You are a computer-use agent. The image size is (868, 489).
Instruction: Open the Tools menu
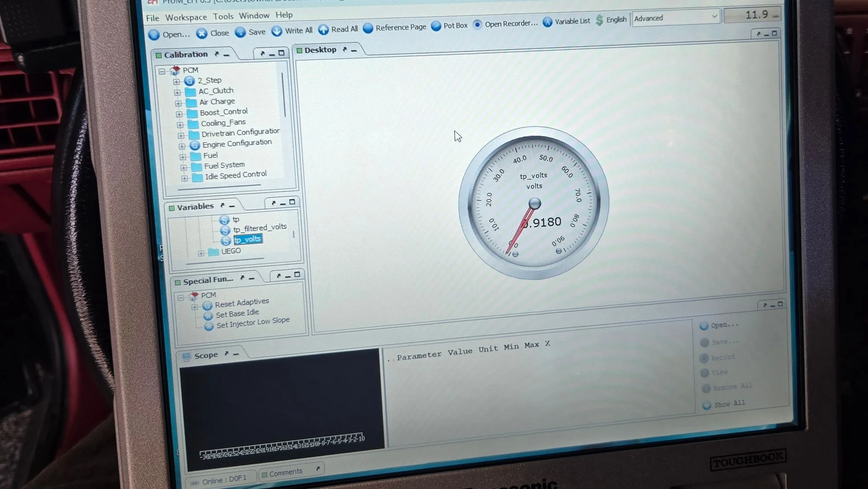223,16
